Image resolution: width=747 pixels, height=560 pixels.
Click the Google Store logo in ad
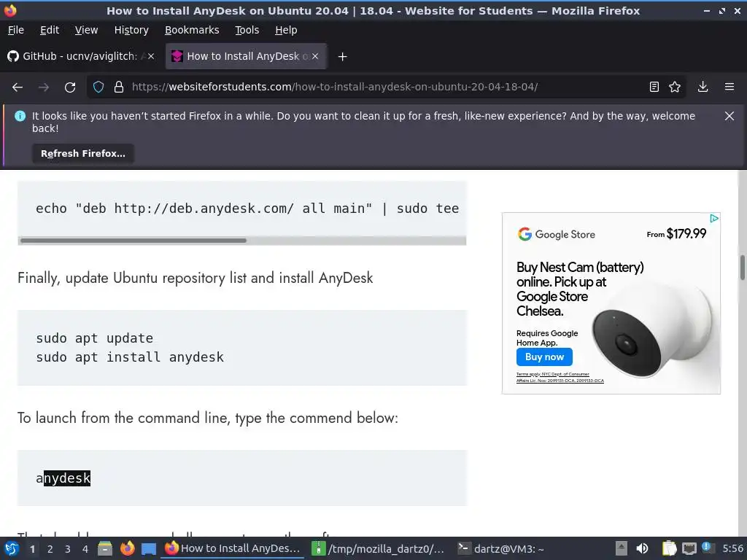557,234
